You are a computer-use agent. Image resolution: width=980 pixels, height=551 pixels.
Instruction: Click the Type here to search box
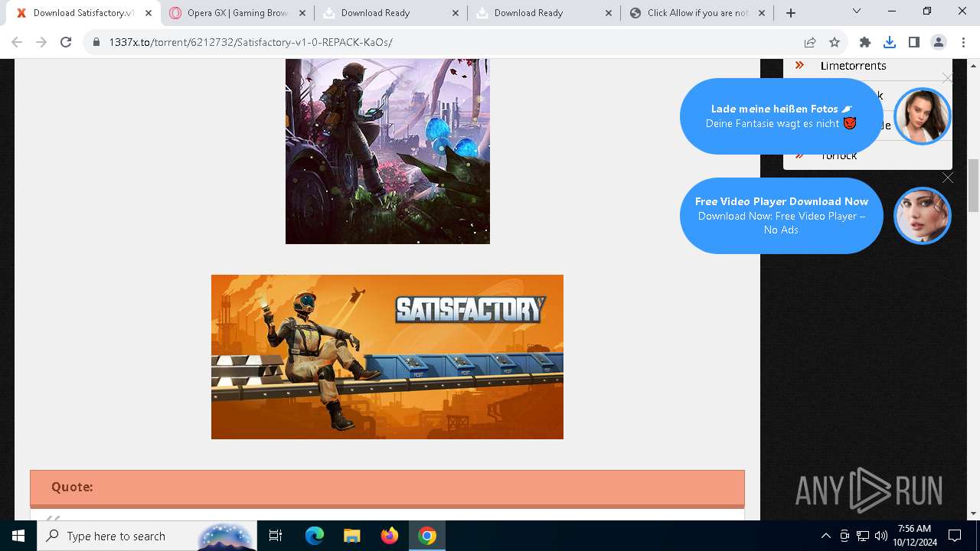click(x=147, y=536)
